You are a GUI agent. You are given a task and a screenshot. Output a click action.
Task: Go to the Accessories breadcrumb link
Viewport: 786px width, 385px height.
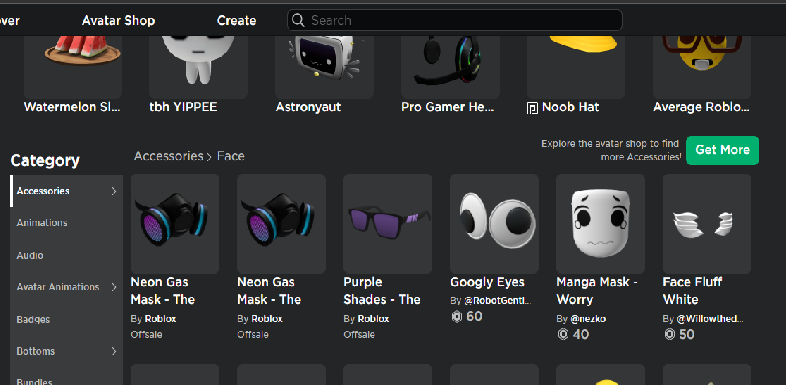[168, 156]
